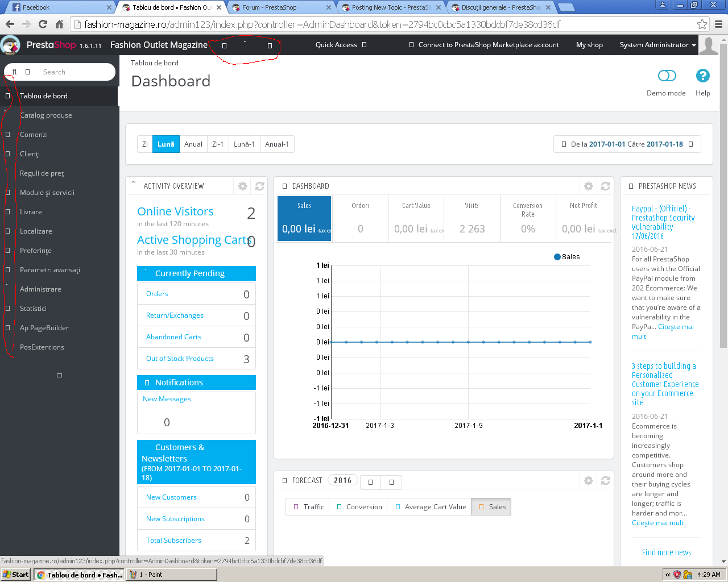
Task: Toggle Sales series in Forecast
Action: click(492, 507)
